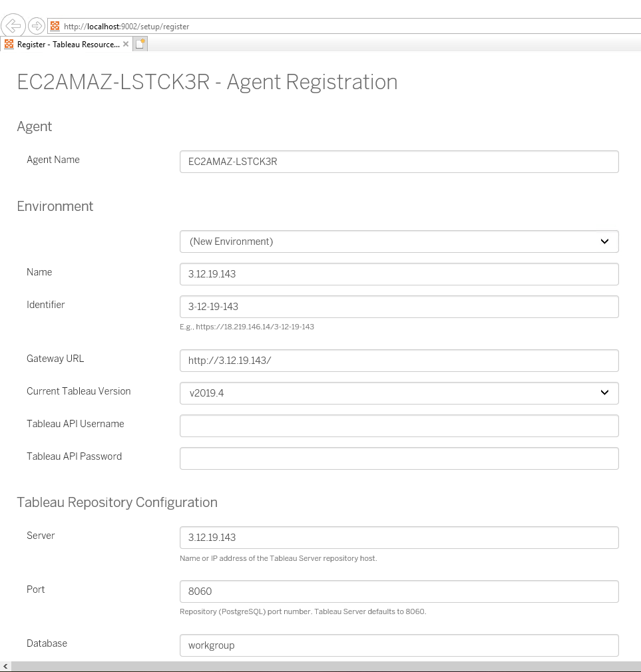Focus the Agent Name text field
Image resolution: width=641 pixels, height=672 pixels.
399,162
